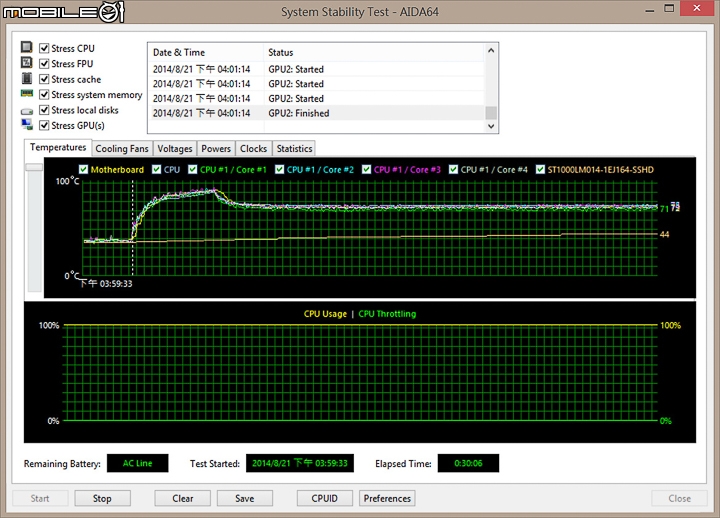The height and width of the screenshot is (518, 720).
Task: Uncheck the Stress FPU checkbox
Action: click(x=44, y=63)
